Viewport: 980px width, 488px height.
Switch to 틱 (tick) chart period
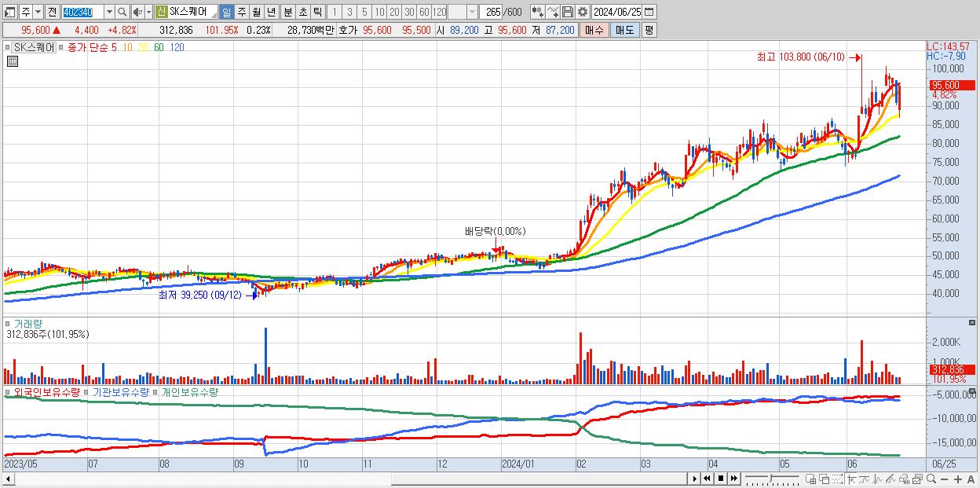pos(317,12)
